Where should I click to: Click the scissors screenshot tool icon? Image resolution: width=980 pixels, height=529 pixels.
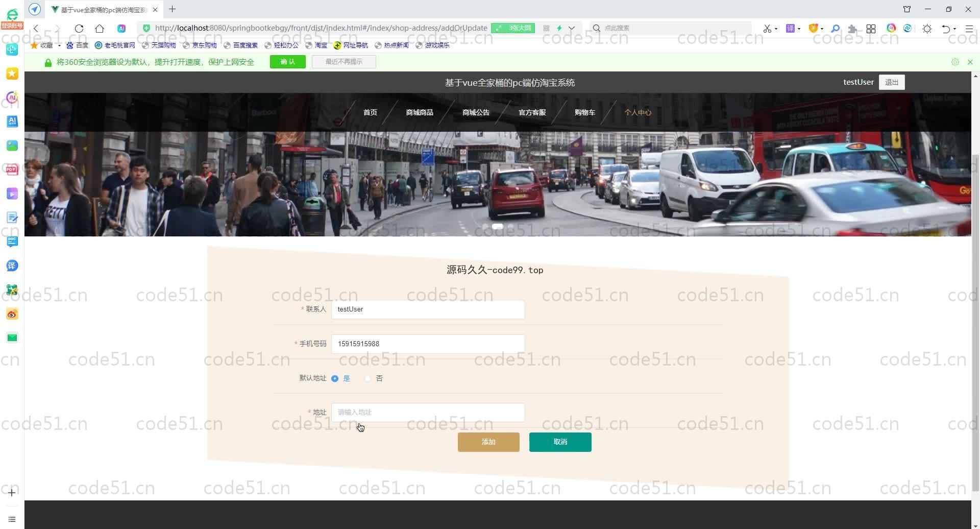pos(767,29)
